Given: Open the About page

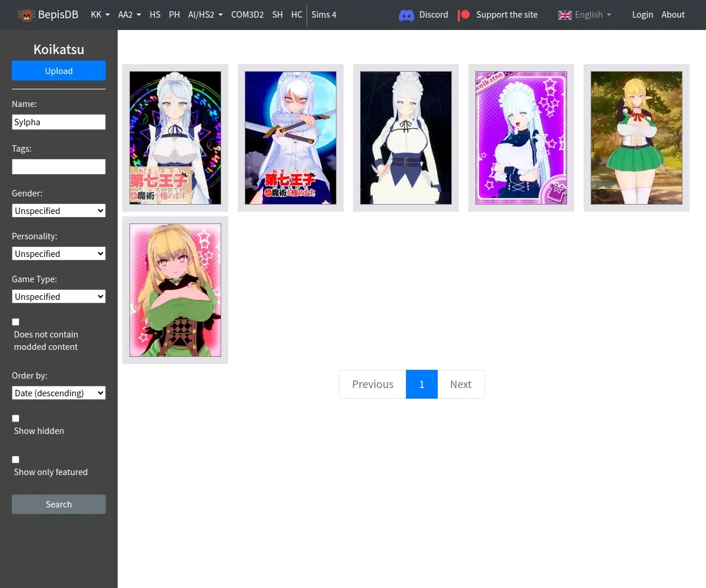Looking at the screenshot, I should pyautogui.click(x=673, y=15).
